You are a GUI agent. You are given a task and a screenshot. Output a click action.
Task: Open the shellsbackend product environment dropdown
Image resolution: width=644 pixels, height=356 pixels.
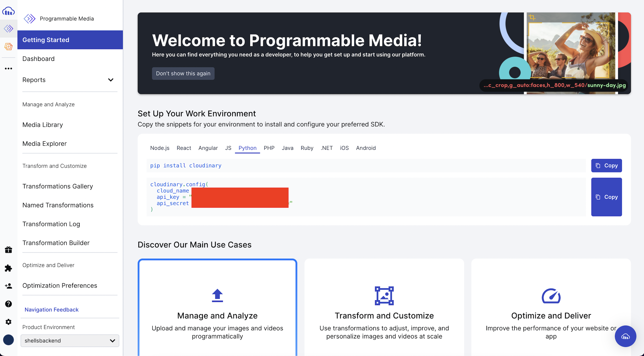[x=70, y=340]
